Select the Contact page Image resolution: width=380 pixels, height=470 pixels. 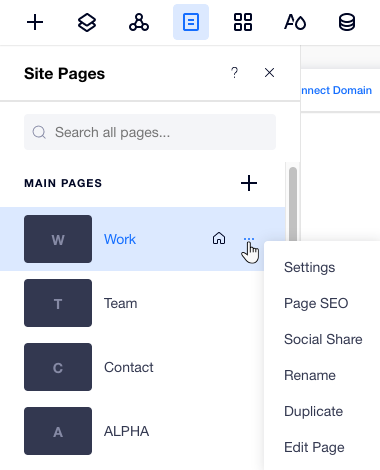click(129, 367)
